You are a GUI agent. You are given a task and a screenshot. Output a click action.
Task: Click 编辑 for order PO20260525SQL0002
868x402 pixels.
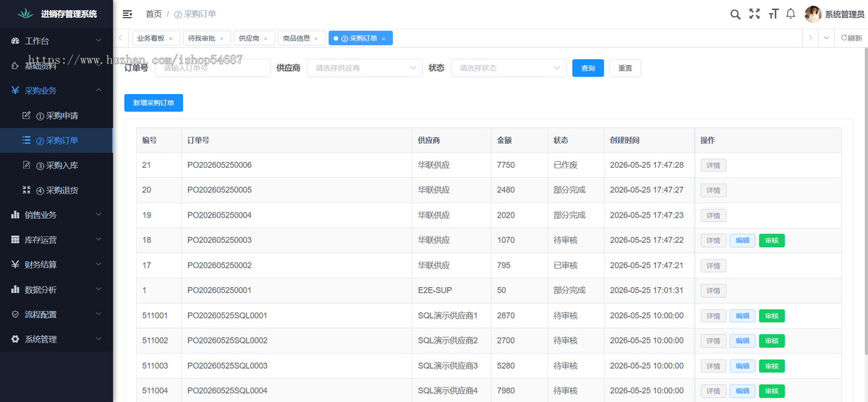click(742, 341)
